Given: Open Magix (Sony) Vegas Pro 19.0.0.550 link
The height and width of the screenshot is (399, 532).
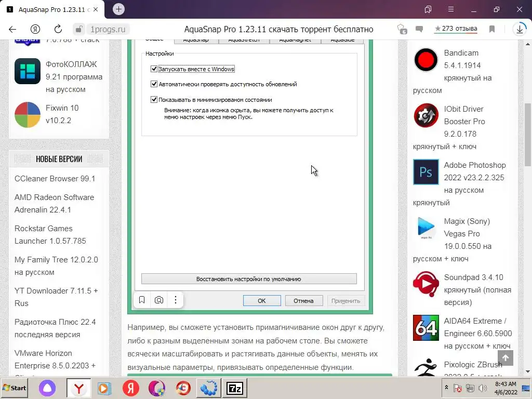Looking at the screenshot, I should [453, 240].
